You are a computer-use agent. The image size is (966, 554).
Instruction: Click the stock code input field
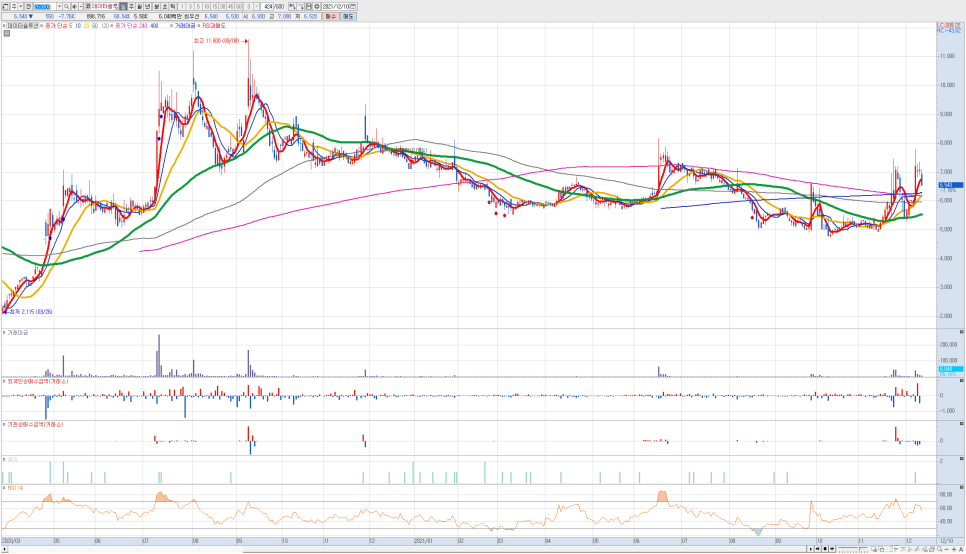(x=44, y=6)
